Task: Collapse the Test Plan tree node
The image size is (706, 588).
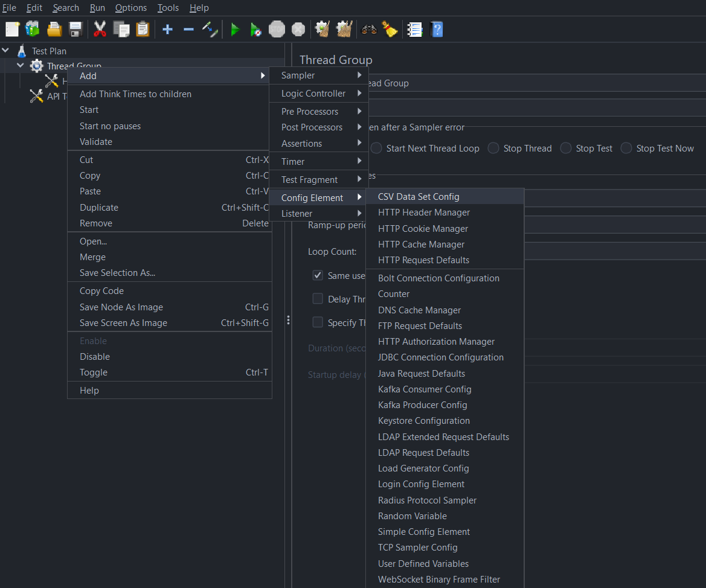Action: click(x=5, y=50)
